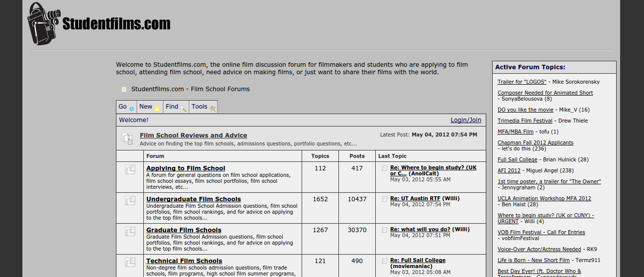The width and height of the screenshot is (644, 277).
Task: Click the 10437 posts count
Action: coord(357,199)
